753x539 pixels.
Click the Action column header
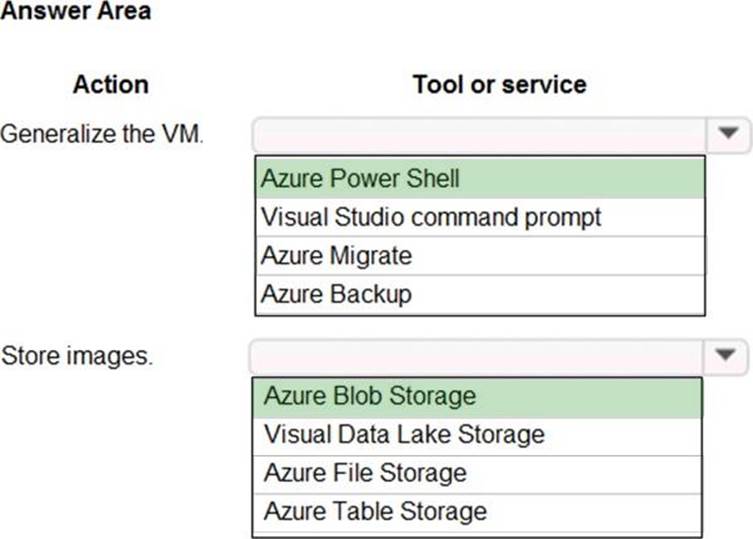[x=110, y=84]
